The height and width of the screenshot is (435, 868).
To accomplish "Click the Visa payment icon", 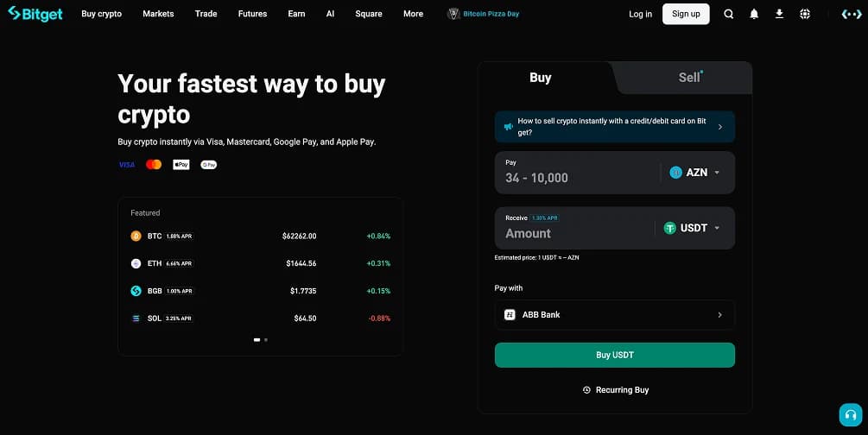I will point(127,164).
